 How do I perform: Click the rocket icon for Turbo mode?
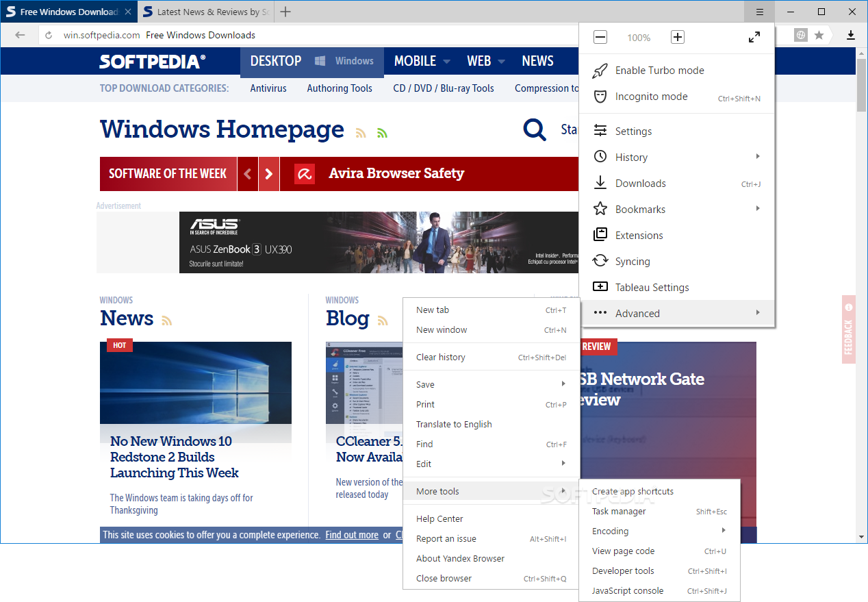pyautogui.click(x=600, y=71)
